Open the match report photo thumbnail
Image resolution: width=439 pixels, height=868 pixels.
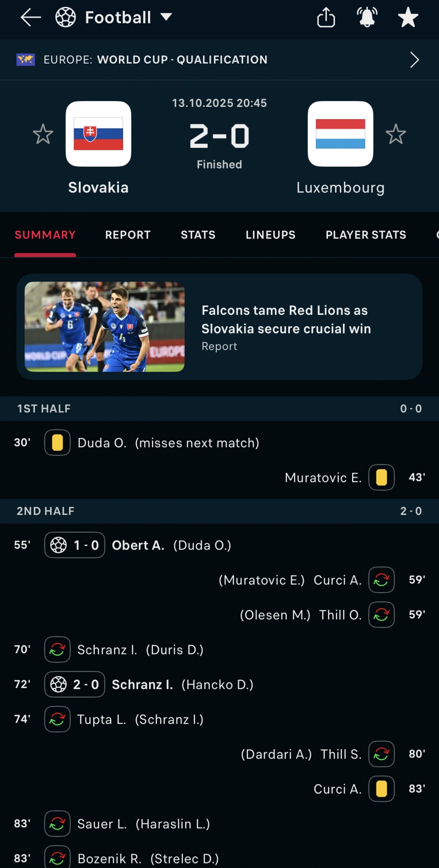[105, 327]
